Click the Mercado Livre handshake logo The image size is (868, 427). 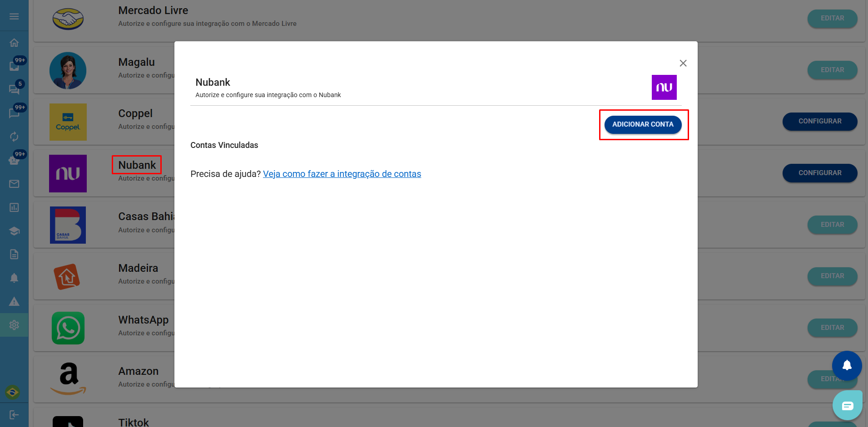68,19
